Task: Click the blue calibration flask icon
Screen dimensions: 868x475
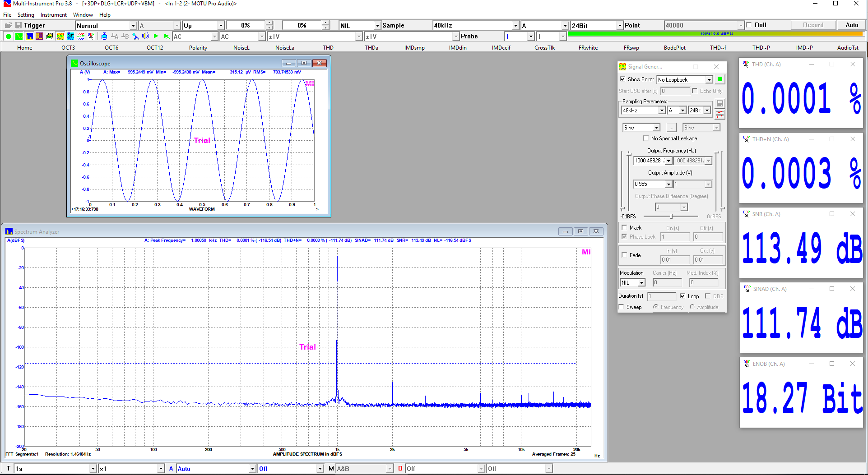Action: pos(104,36)
